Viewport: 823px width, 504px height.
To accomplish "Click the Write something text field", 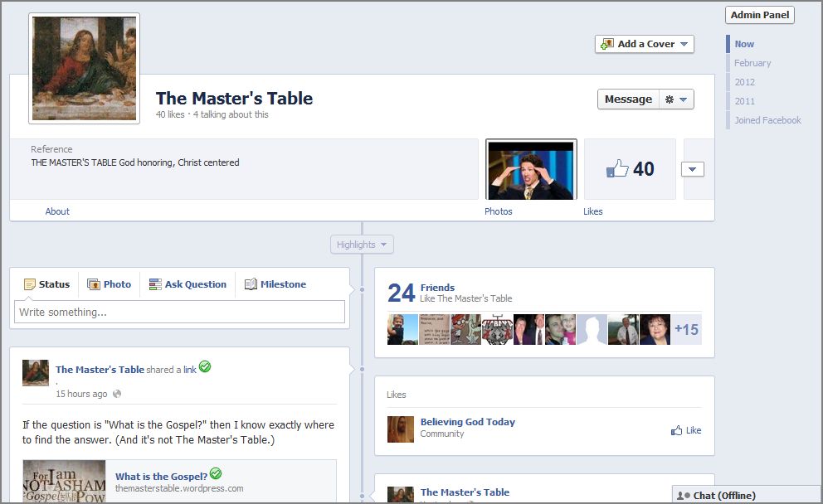I will pos(179,312).
